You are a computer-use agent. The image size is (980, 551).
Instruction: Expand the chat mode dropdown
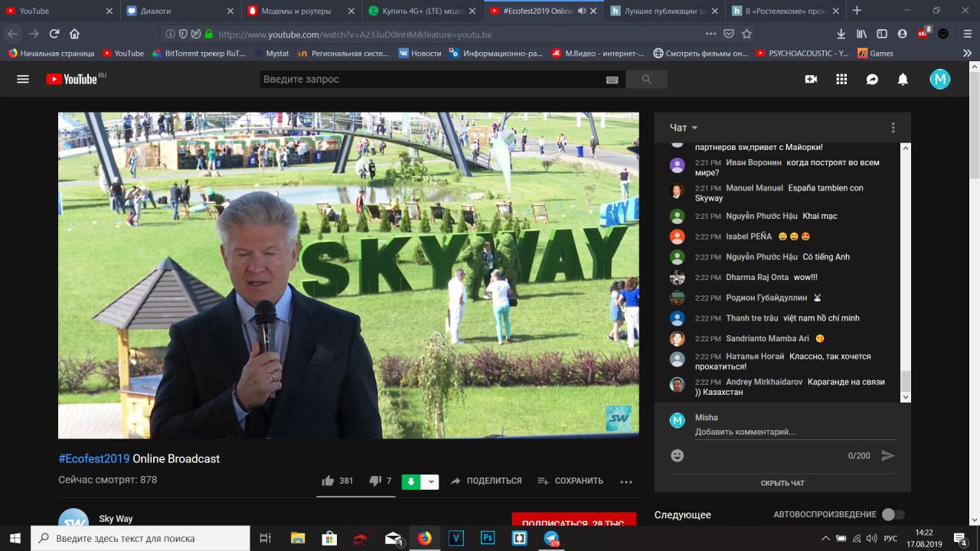[684, 128]
